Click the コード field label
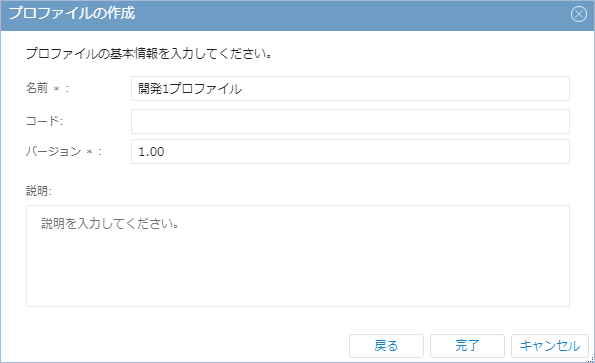 [44, 121]
